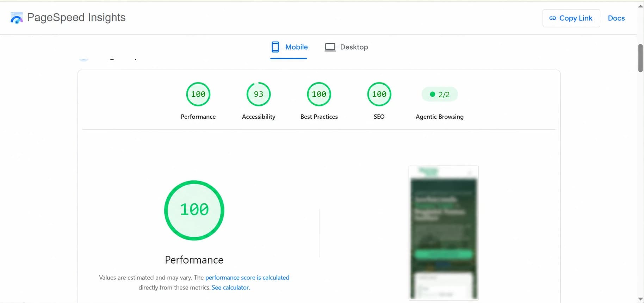Click the desktop laptop icon

[x=330, y=47]
